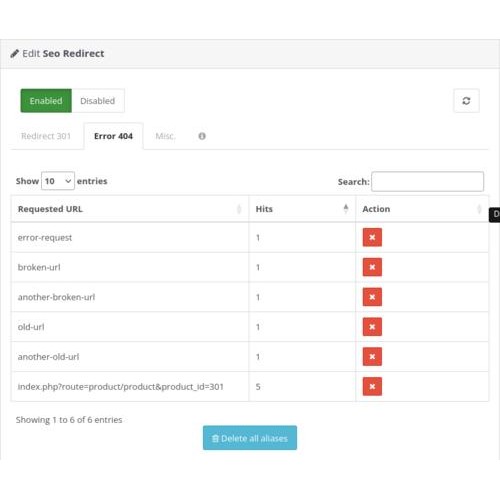Click Delete all aliases button

click(250, 438)
